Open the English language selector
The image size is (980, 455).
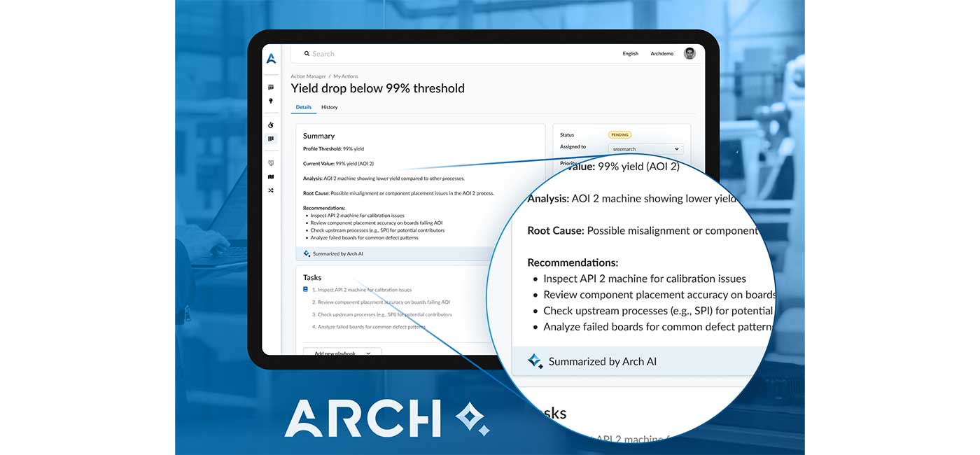[x=631, y=53]
